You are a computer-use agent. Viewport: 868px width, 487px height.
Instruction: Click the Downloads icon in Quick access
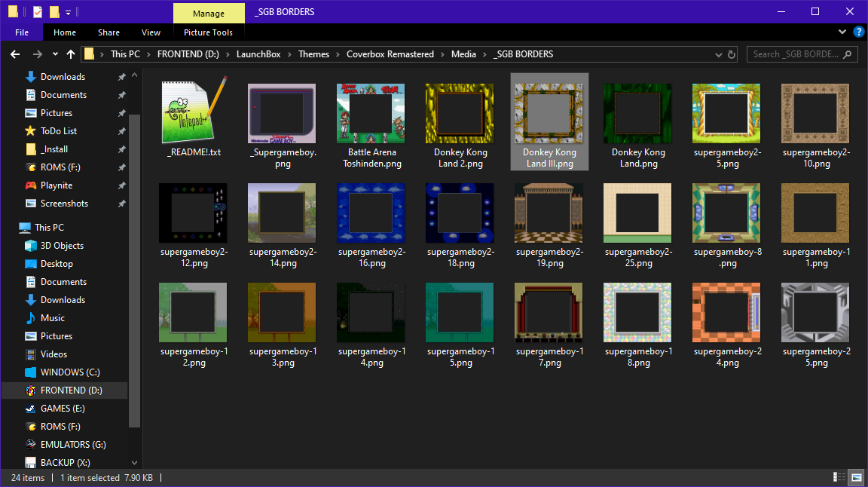coord(31,76)
